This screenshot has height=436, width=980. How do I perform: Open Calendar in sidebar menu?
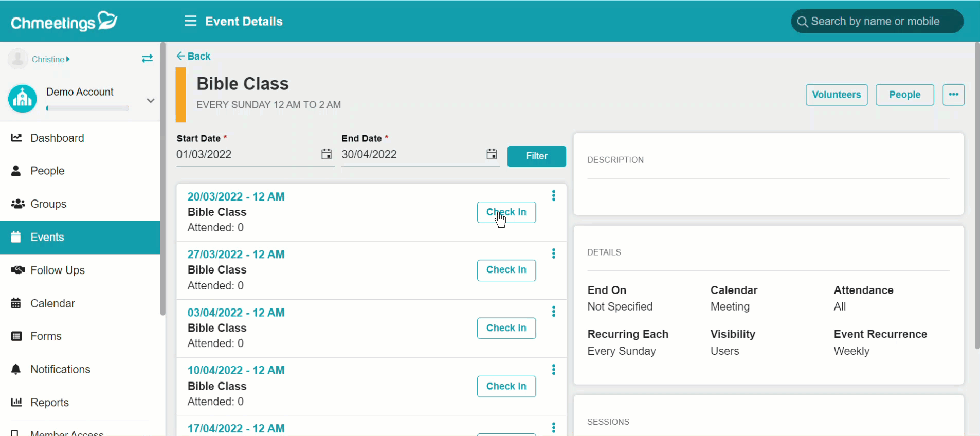(x=80, y=303)
